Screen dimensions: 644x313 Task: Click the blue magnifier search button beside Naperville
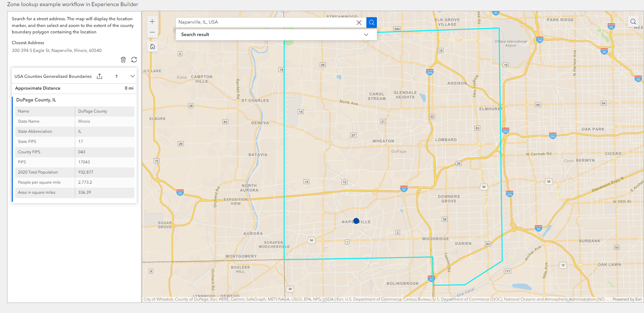[371, 22]
